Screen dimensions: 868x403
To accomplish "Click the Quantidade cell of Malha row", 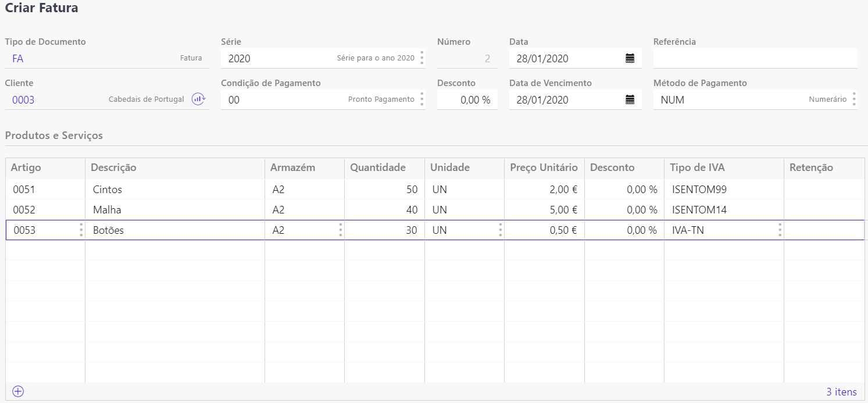I will coord(384,210).
